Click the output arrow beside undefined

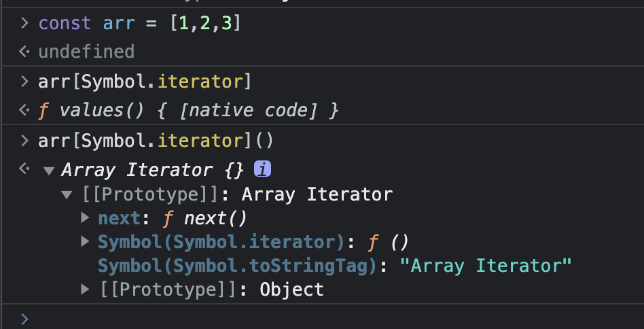[24, 52]
